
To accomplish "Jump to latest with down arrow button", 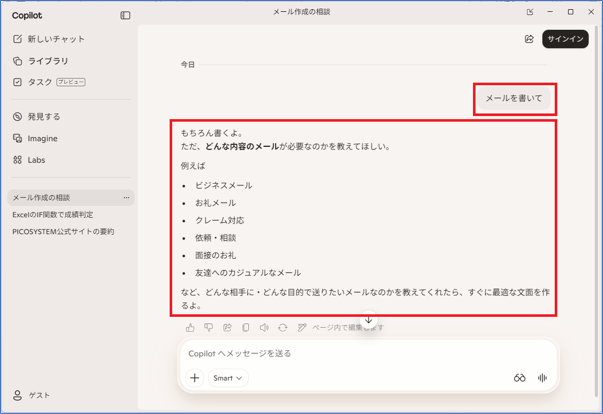I will [368, 320].
